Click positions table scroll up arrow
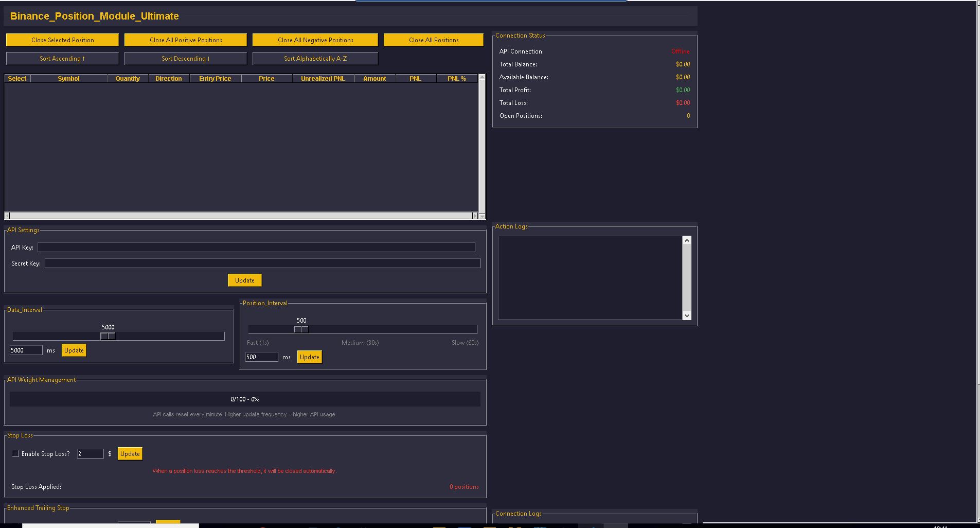 482,77
